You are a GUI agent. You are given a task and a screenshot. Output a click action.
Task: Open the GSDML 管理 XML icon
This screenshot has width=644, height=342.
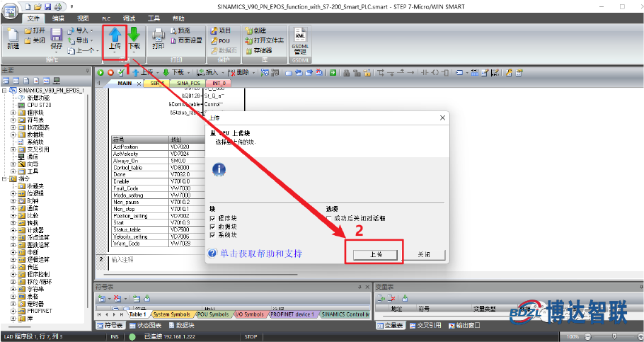(x=300, y=35)
